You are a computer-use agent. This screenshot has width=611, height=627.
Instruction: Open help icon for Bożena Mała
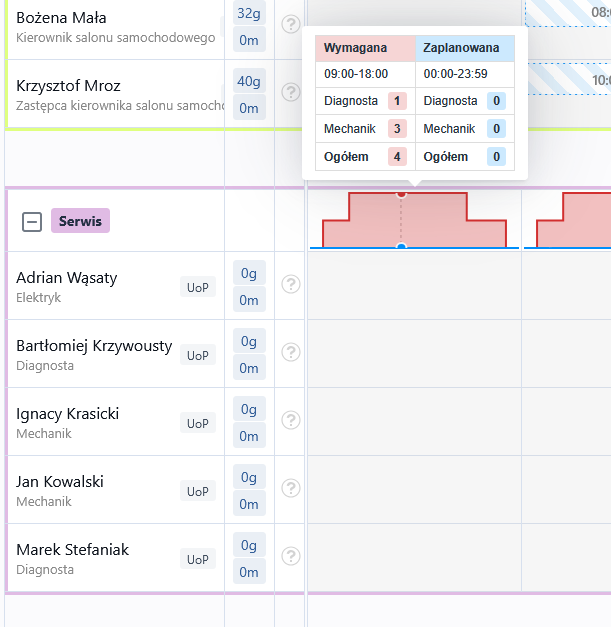[x=291, y=24]
